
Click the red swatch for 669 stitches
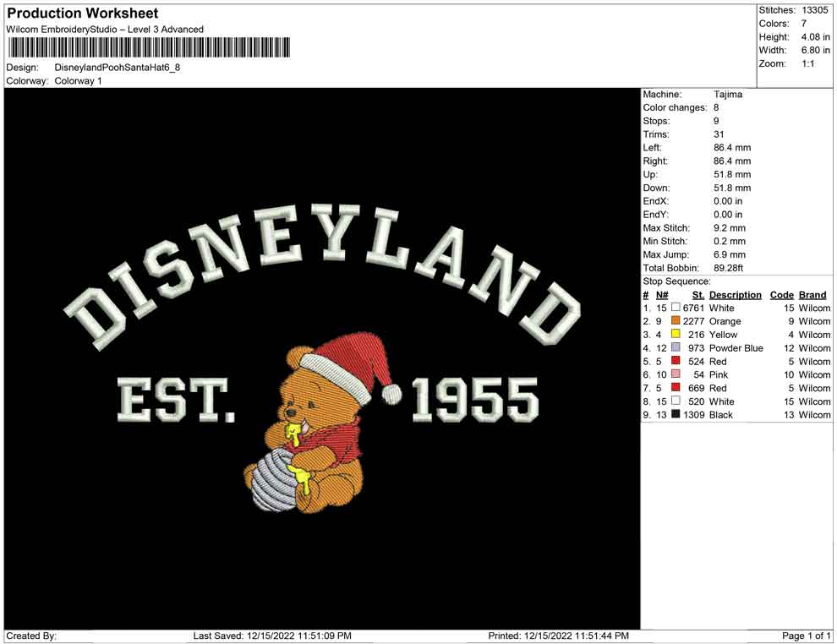click(x=676, y=387)
